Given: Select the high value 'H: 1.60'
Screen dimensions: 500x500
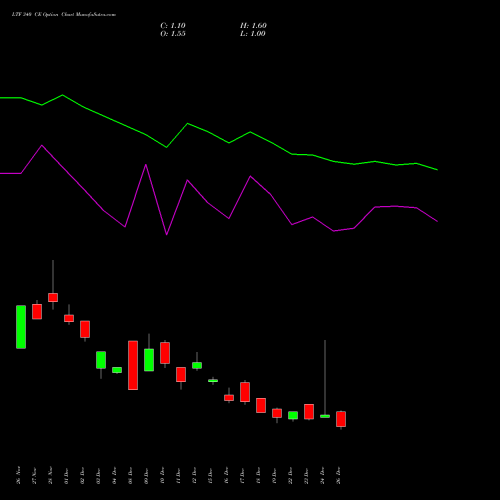Looking at the screenshot, I should pos(253,26).
